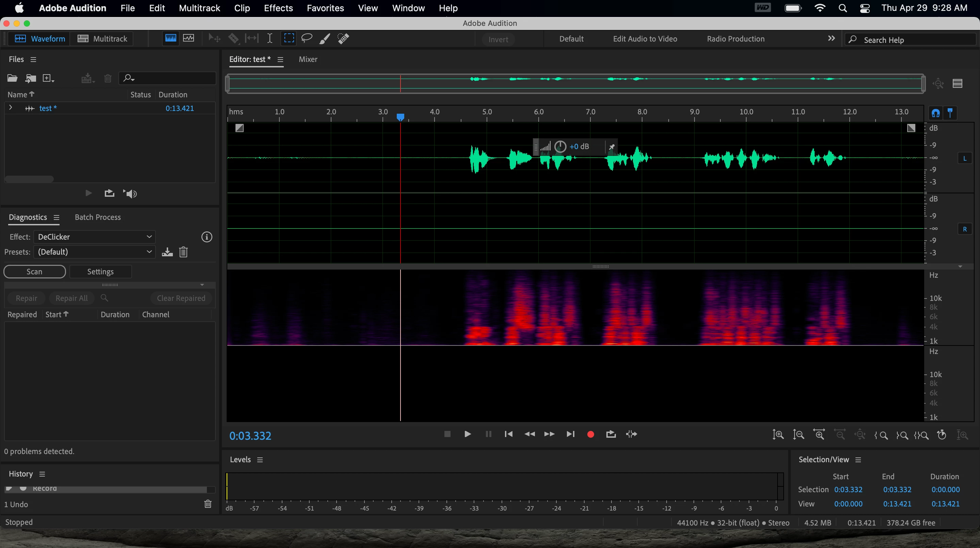Switch to the Batch Process tab
Image resolution: width=980 pixels, height=548 pixels.
click(x=97, y=217)
